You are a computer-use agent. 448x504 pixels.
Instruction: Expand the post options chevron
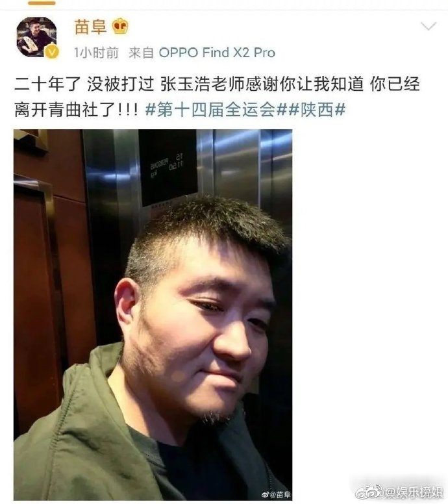(x=429, y=27)
